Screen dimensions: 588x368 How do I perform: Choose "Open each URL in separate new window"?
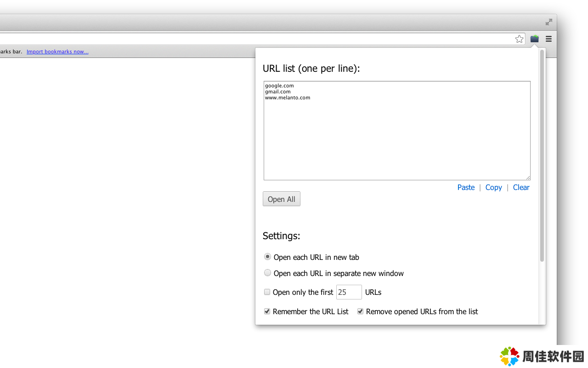tap(267, 273)
